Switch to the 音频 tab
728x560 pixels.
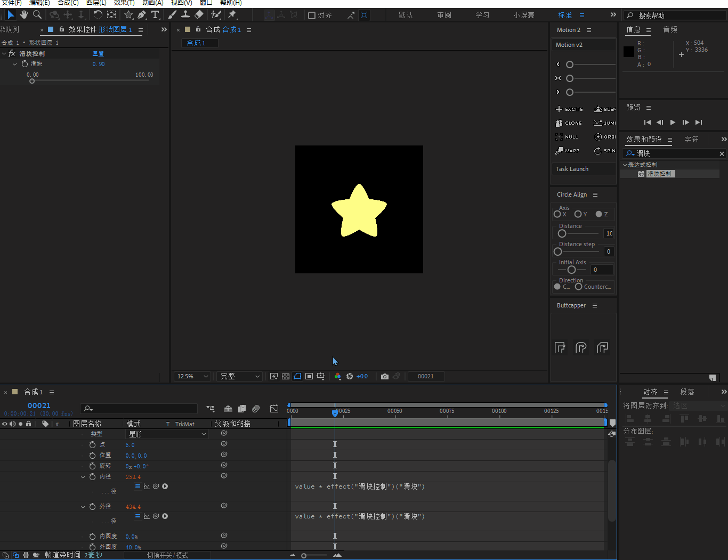coord(670,29)
